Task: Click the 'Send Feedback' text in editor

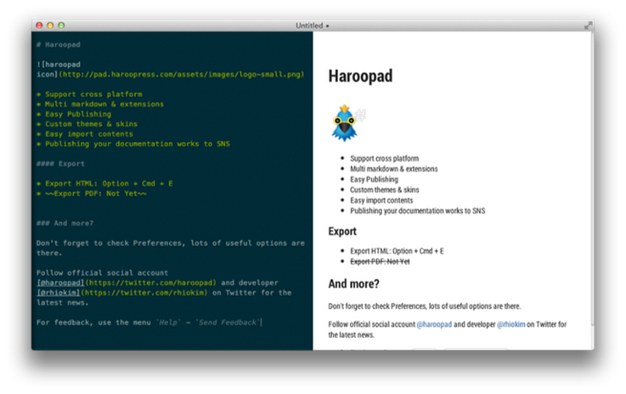Action: click(228, 323)
